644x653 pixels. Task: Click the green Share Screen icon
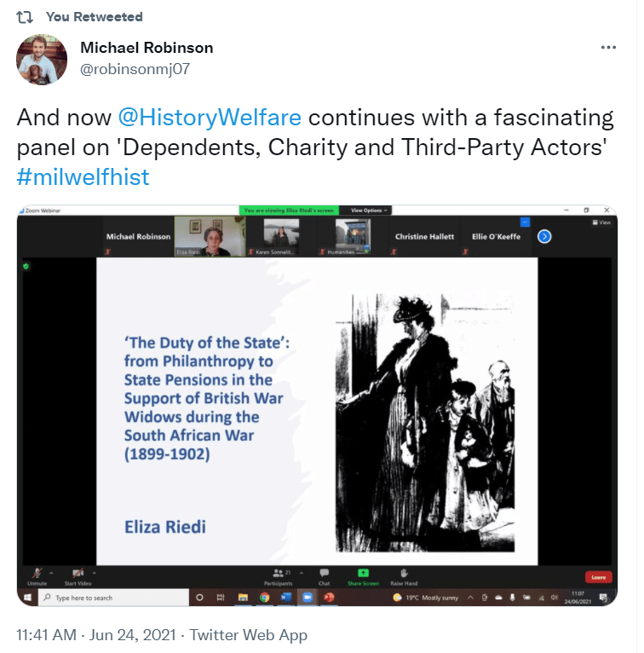[363, 573]
